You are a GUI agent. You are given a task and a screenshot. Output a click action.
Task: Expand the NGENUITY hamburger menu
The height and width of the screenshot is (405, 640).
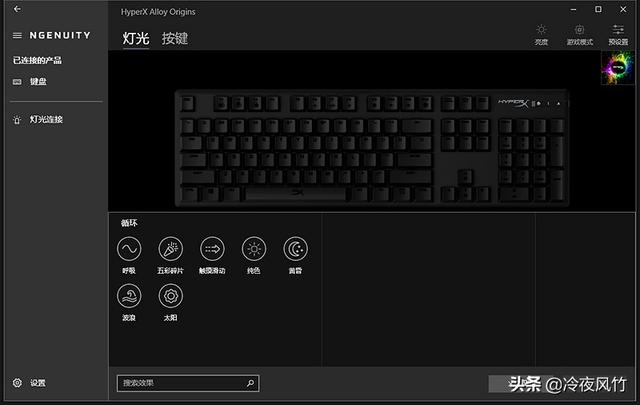click(17, 36)
